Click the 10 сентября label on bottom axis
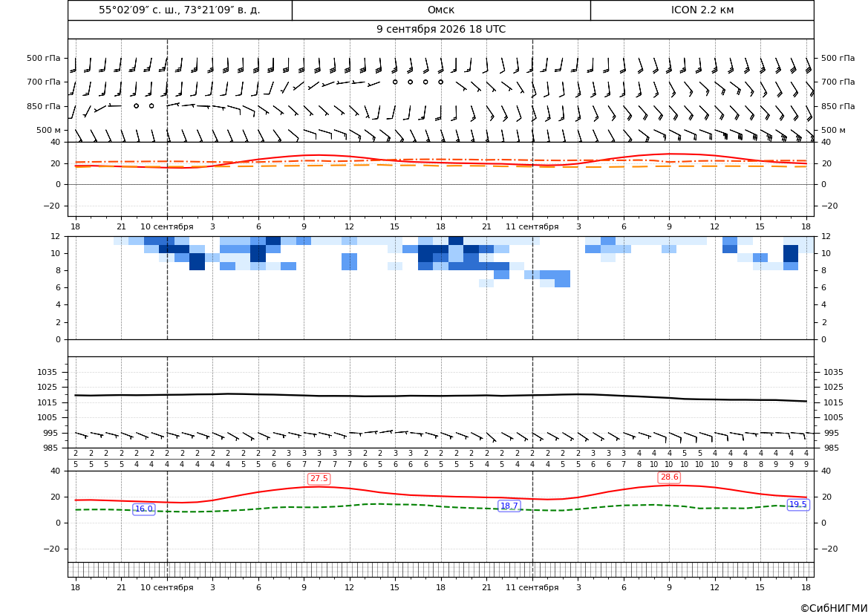 tap(167, 587)
